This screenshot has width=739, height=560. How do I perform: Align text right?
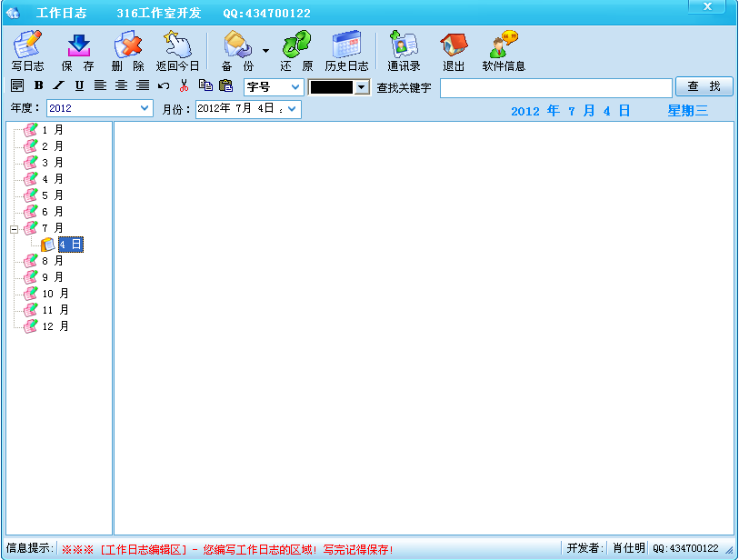[143, 85]
